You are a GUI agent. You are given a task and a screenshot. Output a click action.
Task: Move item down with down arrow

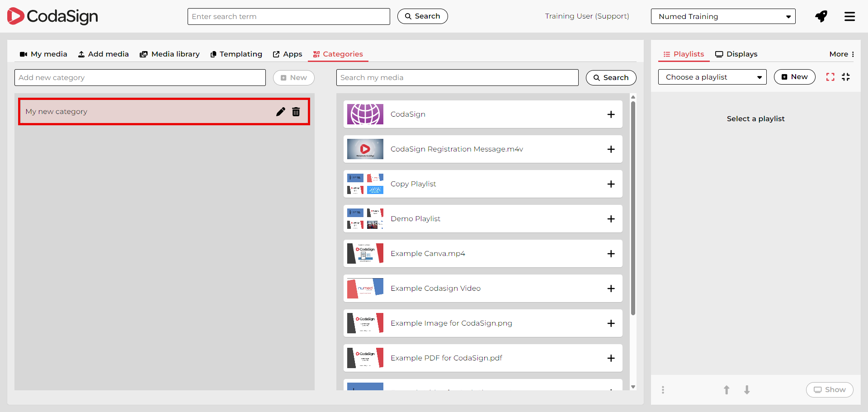pyautogui.click(x=747, y=390)
